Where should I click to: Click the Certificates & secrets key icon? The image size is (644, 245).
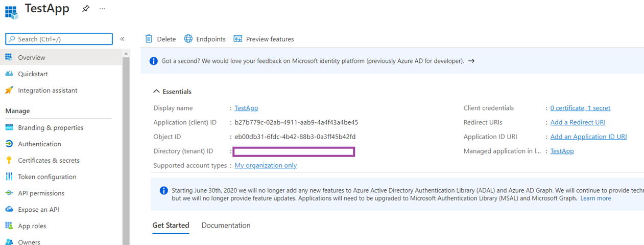9,160
